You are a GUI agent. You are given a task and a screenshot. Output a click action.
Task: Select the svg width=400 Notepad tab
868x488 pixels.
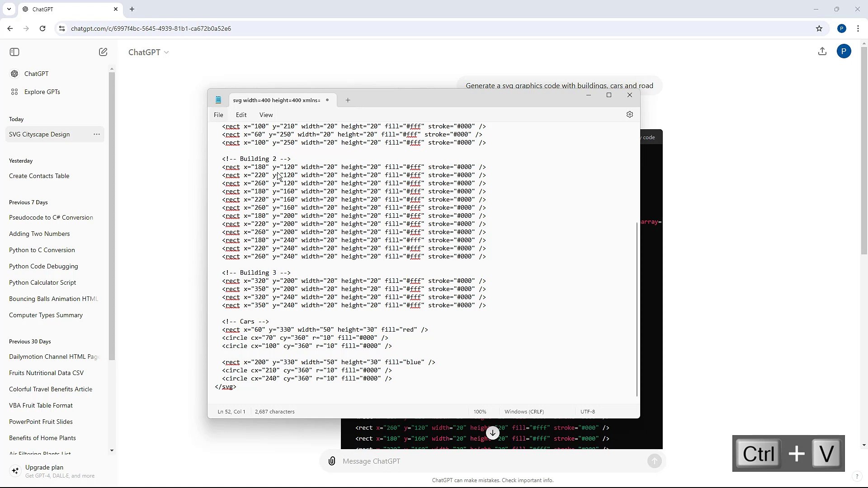pos(277,100)
